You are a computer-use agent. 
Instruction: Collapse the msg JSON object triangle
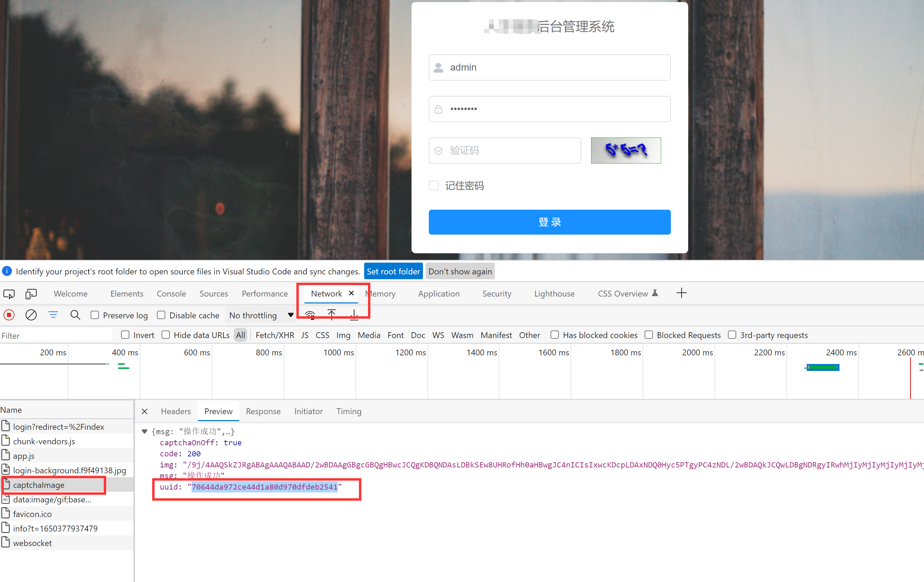145,431
